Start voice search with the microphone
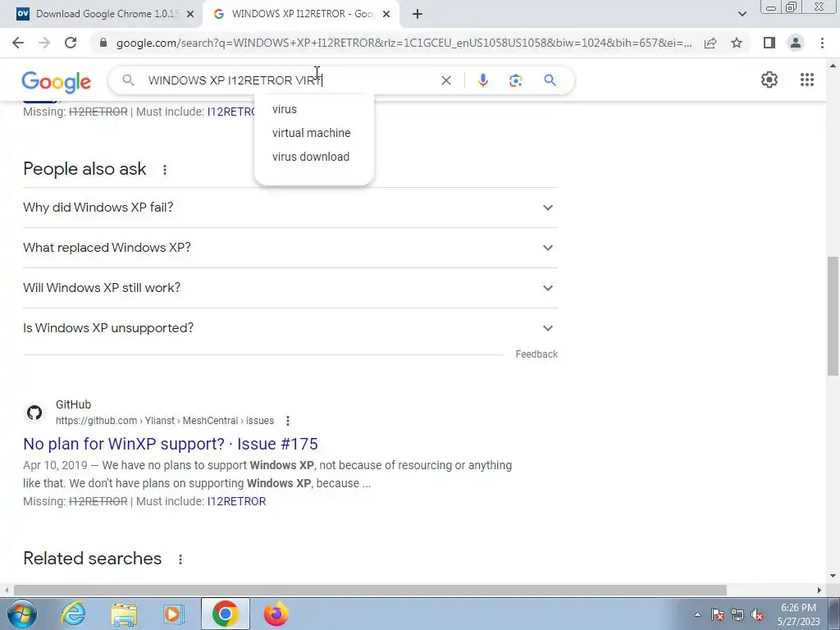The width and height of the screenshot is (840, 630). click(x=482, y=80)
